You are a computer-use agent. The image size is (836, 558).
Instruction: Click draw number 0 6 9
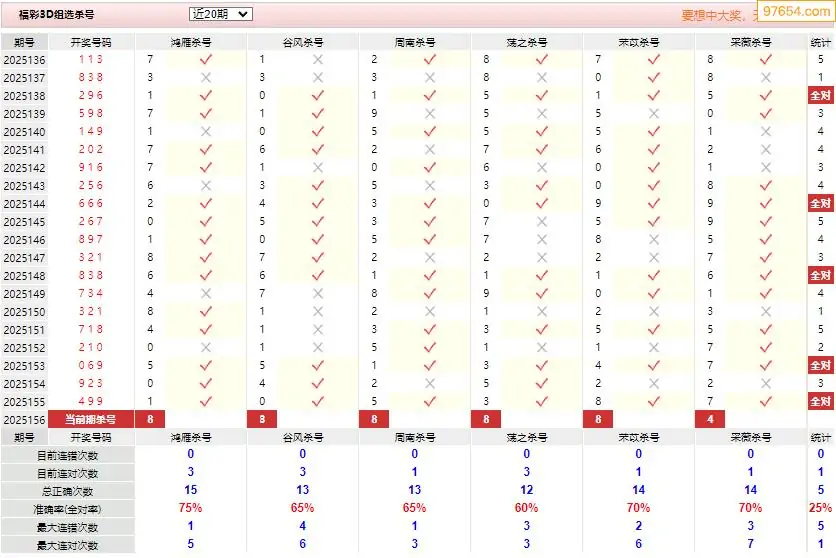point(91,365)
